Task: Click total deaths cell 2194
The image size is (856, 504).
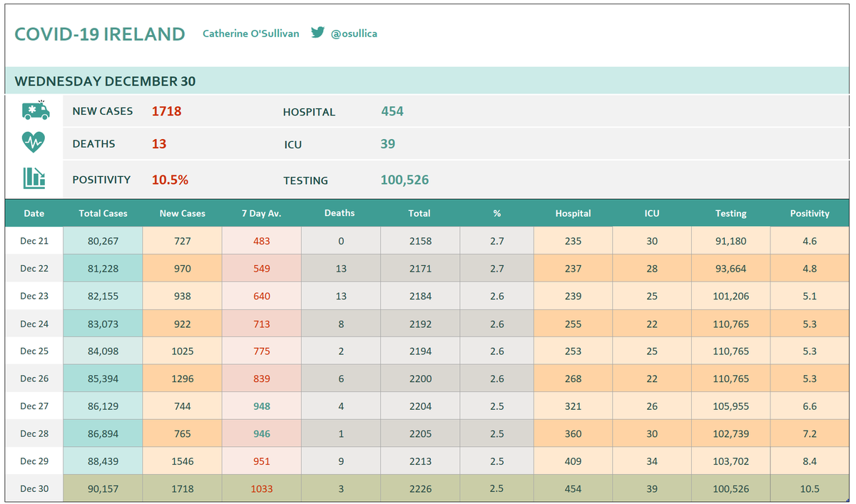Action: point(419,351)
